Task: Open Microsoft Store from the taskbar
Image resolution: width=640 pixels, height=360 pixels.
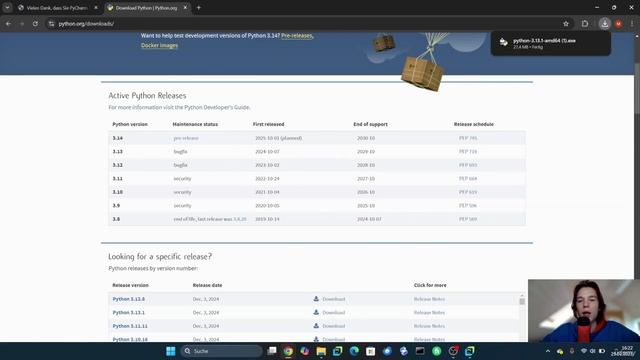Action: [371, 351]
